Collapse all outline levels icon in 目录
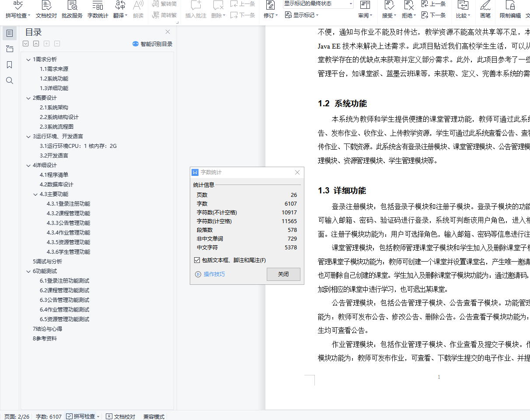The image size is (530, 420). 36,44
